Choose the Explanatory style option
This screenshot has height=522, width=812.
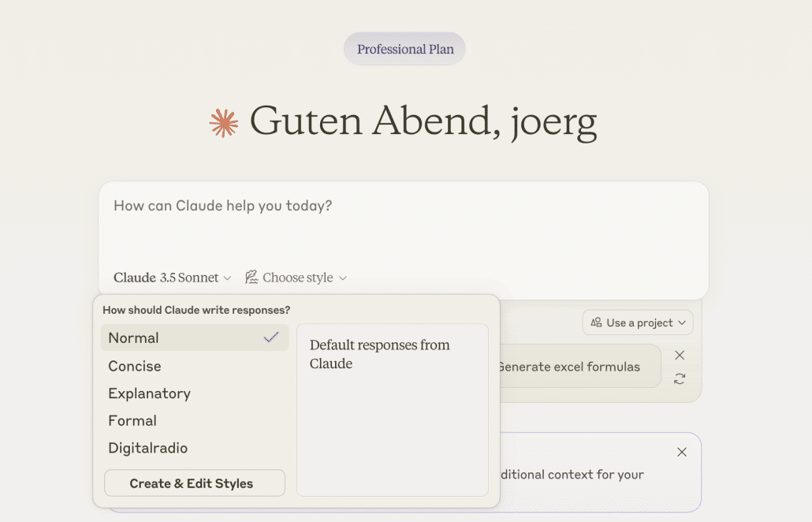[150, 393]
